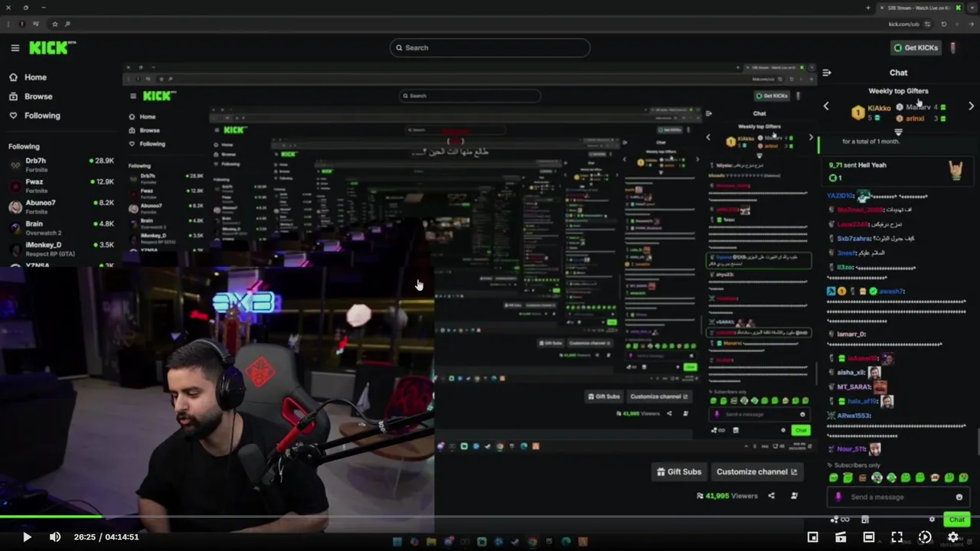Click the Nour_511 username in chat
This screenshot has width=980, height=551.
point(851,449)
